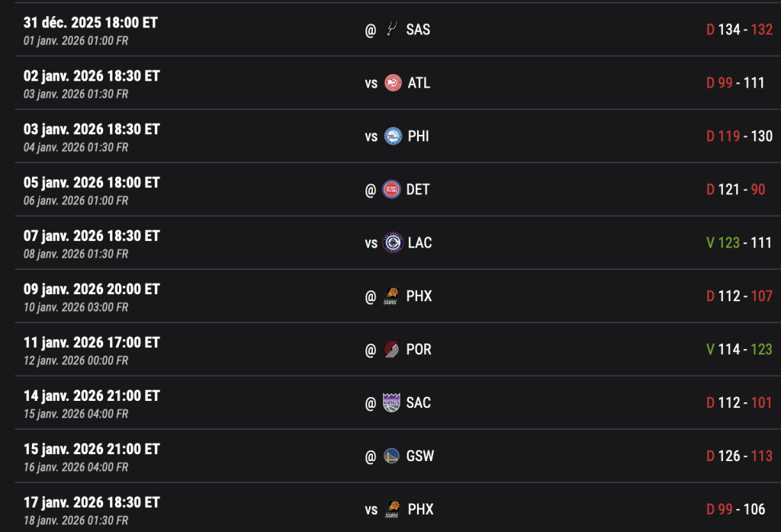The height and width of the screenshot is (532, 781).
Task: Click the Sacramento Kings logo
Action: pyautogui.click(x=391, y=402)
